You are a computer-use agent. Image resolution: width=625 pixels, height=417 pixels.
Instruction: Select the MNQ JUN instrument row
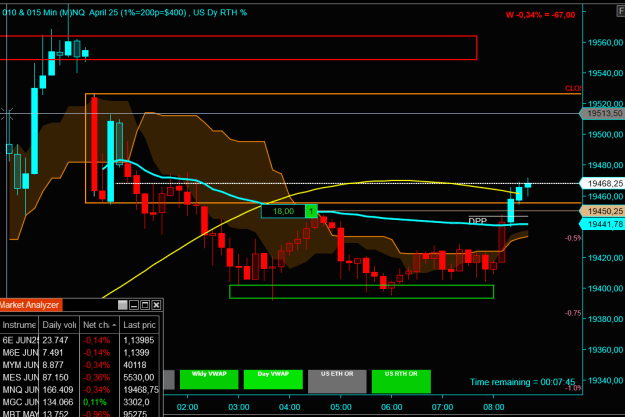(80, 389)
